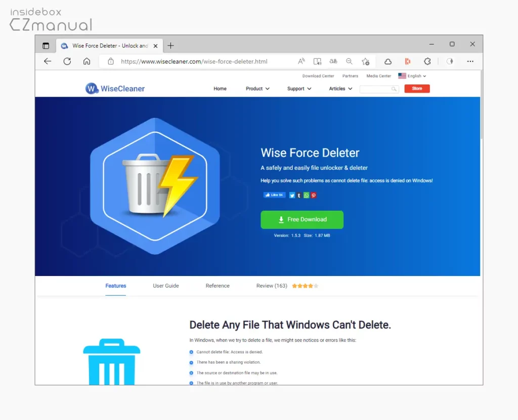Pin the page with the Pinterest icon
The width and height of the screenshot is (518, 420).
pyautogui.click(x=314, y=195)
